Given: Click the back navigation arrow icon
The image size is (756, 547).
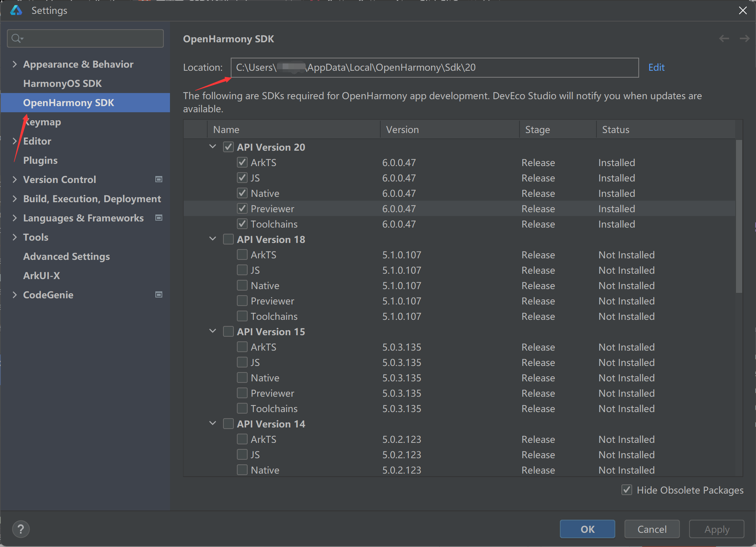Looking at the screenshot, I should tap(724, 38).
